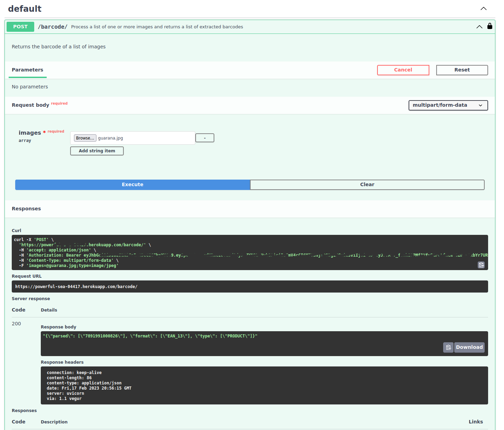
Task: Click the guarana.jpg file input field
Action: (x=145, y=138)
